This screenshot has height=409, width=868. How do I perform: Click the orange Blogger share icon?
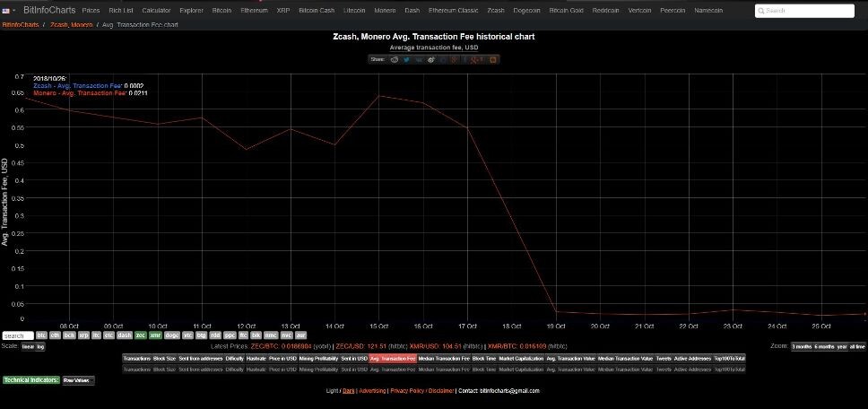click(x=493, y=60)
